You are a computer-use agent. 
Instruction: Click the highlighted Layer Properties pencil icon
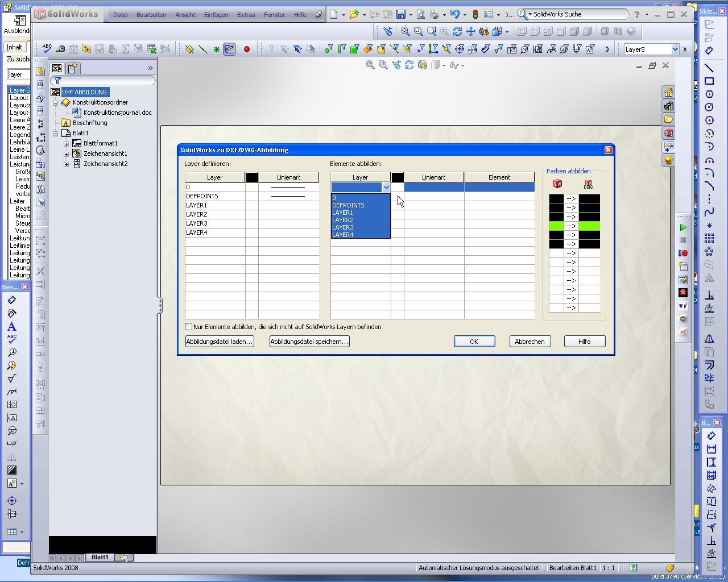pyautogui.click(x=229, y=49)
